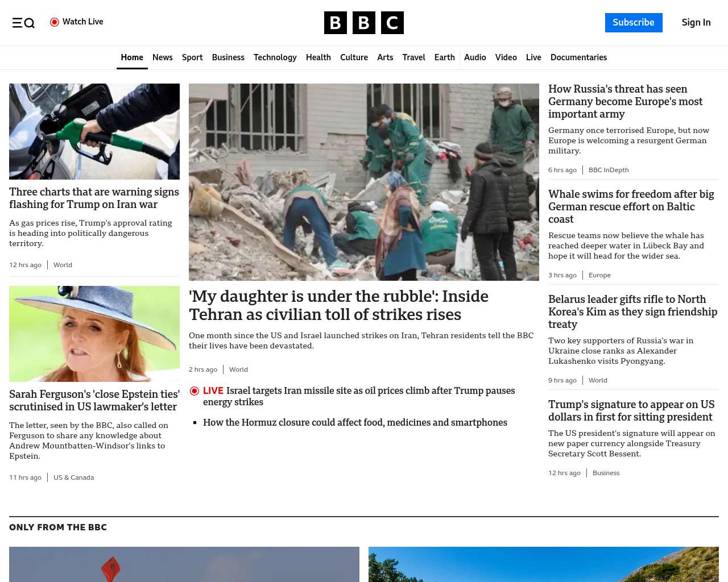Open the Hormuz closure story link
Image resolution: width=728 pixels, height=582 pixels.
[x=355, y=422]
